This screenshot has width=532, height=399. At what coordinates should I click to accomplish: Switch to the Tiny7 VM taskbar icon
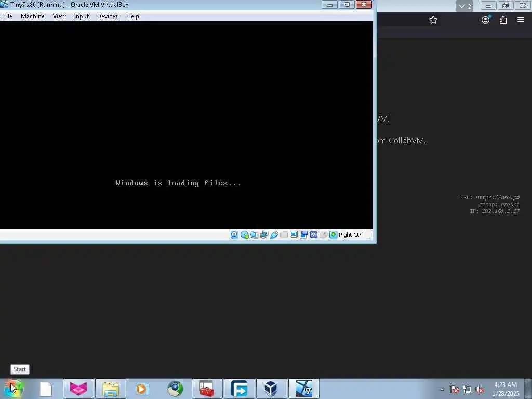pos(303,389)
